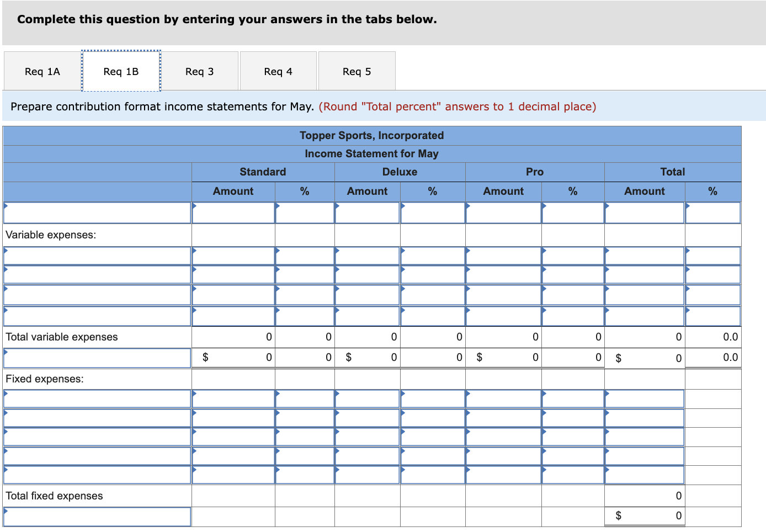The width and height of the screenshot is (766, 532).
Task: Click Standard percent in fourth variable expense row
Action: coord(305,316)
